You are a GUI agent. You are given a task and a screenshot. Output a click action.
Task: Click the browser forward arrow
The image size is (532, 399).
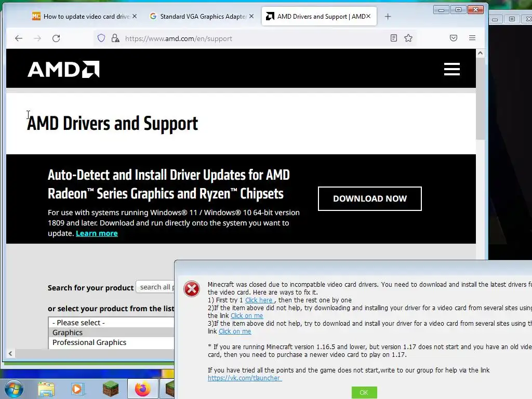(x=37, y=38)
